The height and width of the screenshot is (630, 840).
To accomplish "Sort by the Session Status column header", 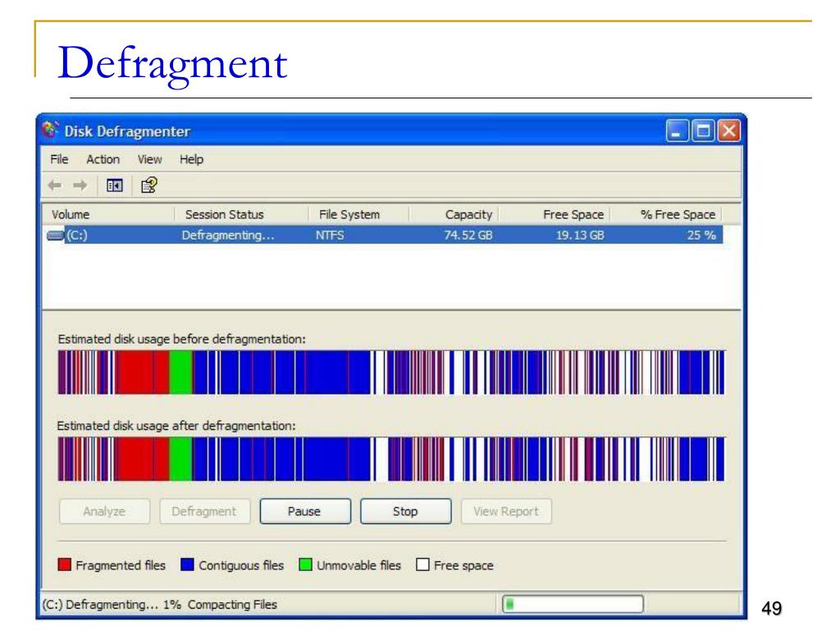I will pyautogui.click(x=242, y=214).
